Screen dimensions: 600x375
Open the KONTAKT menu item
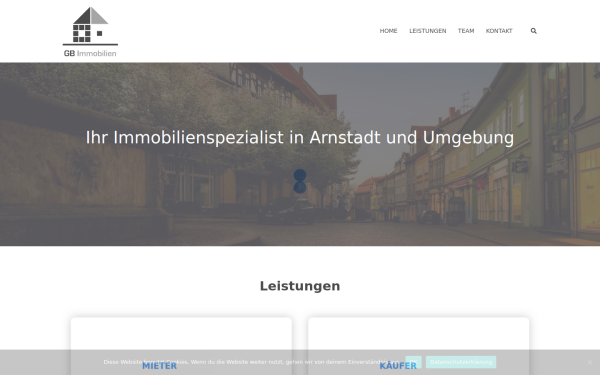499,31
